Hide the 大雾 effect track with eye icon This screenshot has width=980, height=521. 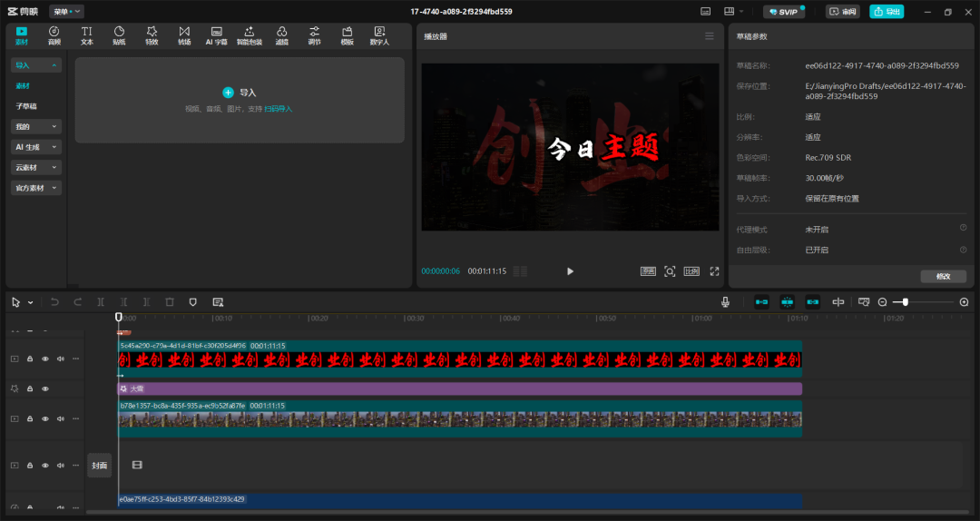point(45,389)
